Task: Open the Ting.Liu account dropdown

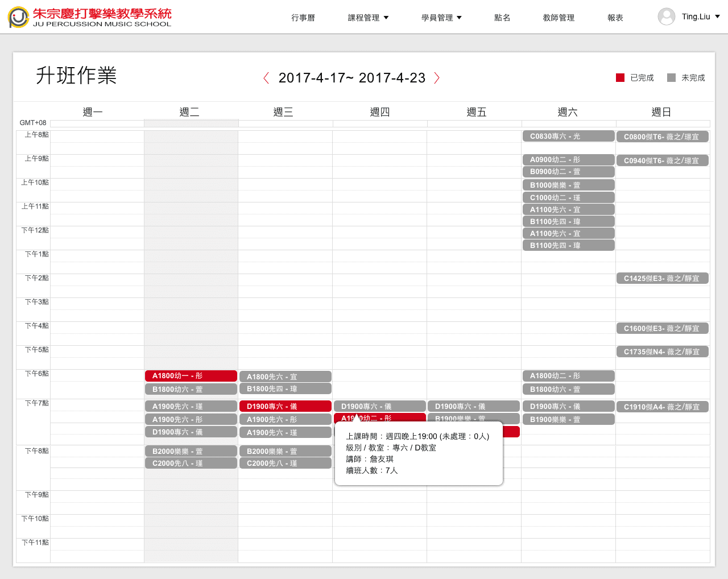Action: pos(701,16)
